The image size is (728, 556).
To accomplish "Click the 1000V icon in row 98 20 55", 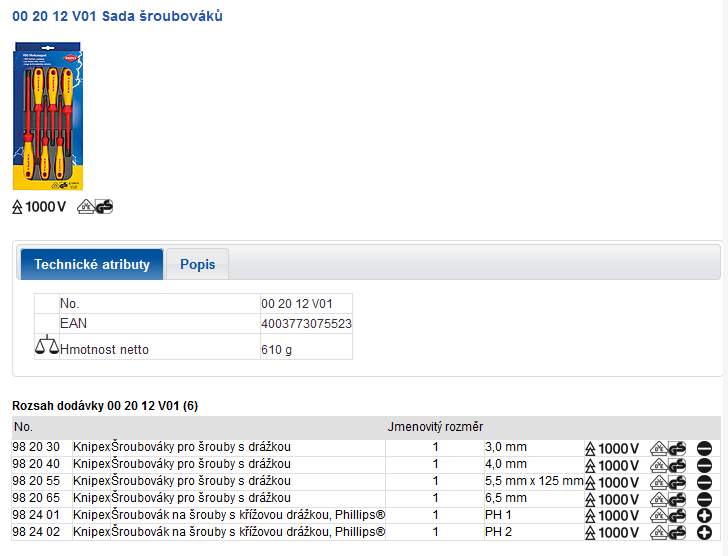I will click(x=612, y=483).
